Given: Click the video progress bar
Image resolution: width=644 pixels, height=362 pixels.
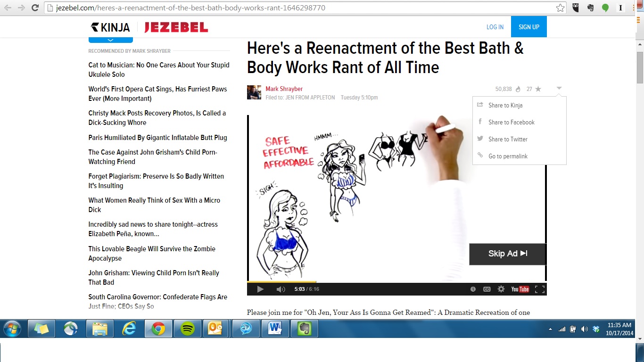Looking at the screenshot, I should pyautogui.click(x=396, y=282).
